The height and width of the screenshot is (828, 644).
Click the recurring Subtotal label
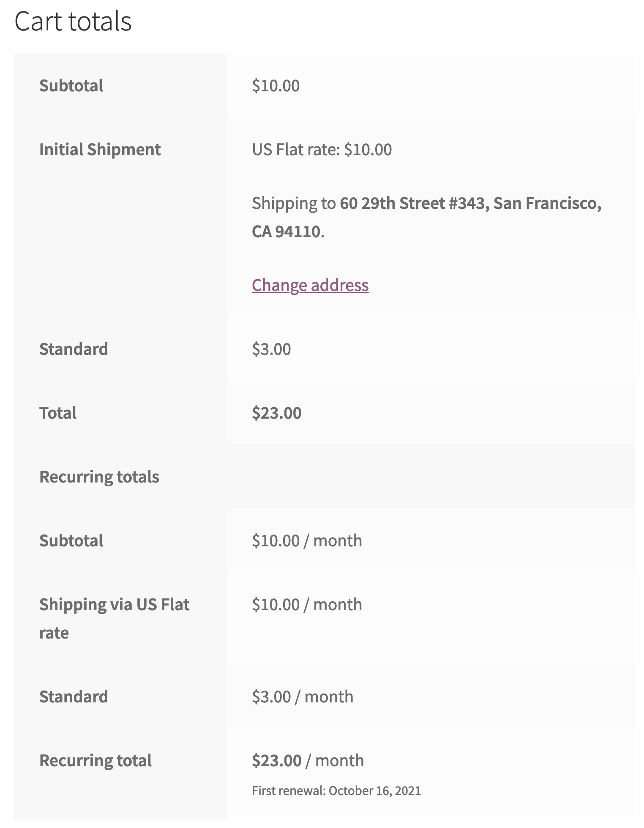[x=71, y=540]
